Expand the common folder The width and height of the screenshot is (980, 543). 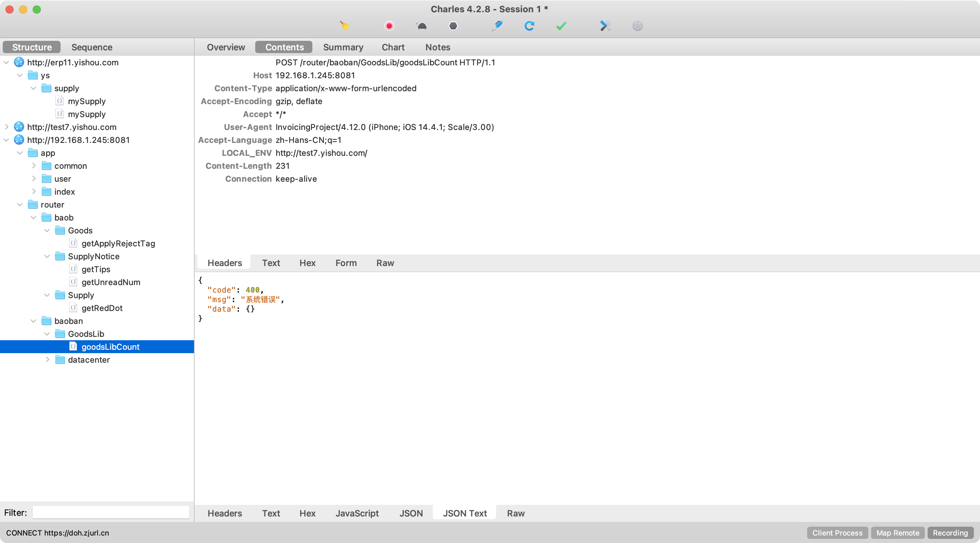click(x=34, y=166)
